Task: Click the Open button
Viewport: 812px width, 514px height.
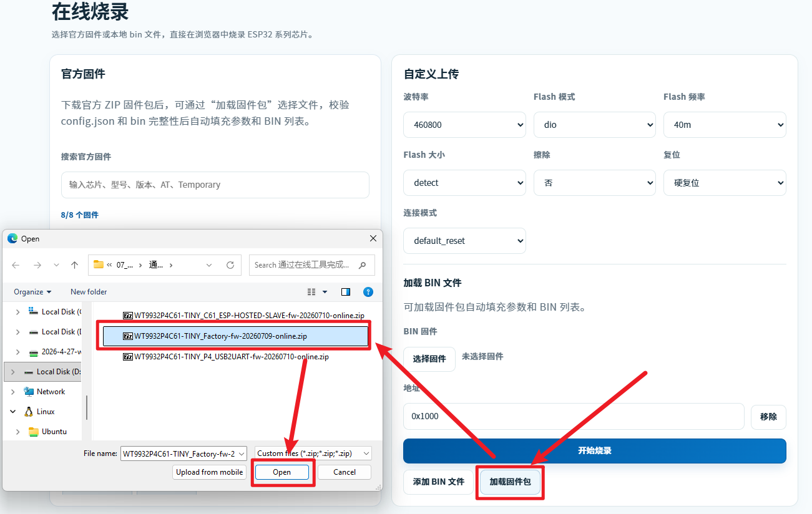Action: 282,472
